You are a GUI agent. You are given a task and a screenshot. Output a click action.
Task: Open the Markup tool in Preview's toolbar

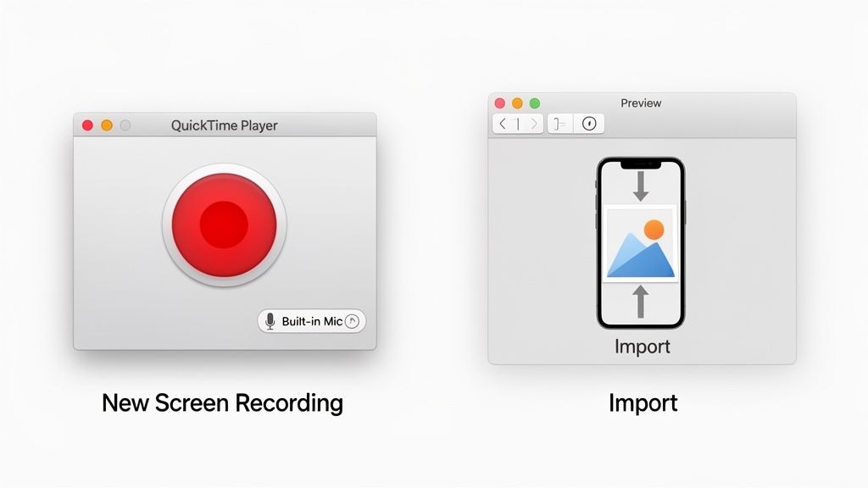pyautogui.click(x=558, y=123)
